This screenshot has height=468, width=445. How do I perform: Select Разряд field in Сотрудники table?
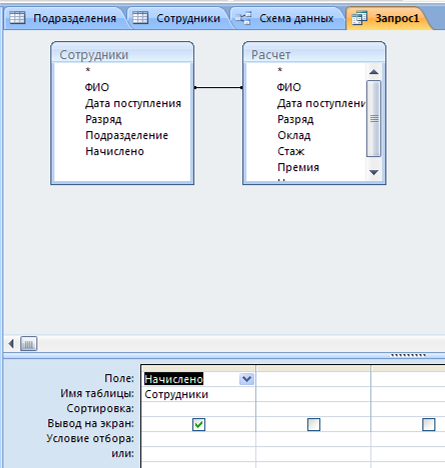tap(103, 119)
